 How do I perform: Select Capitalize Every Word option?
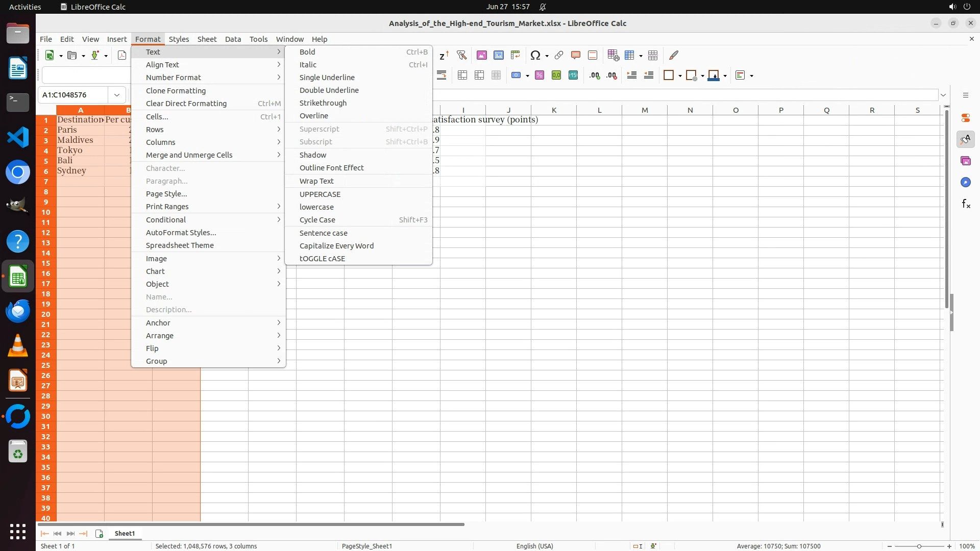coord(336,246)
